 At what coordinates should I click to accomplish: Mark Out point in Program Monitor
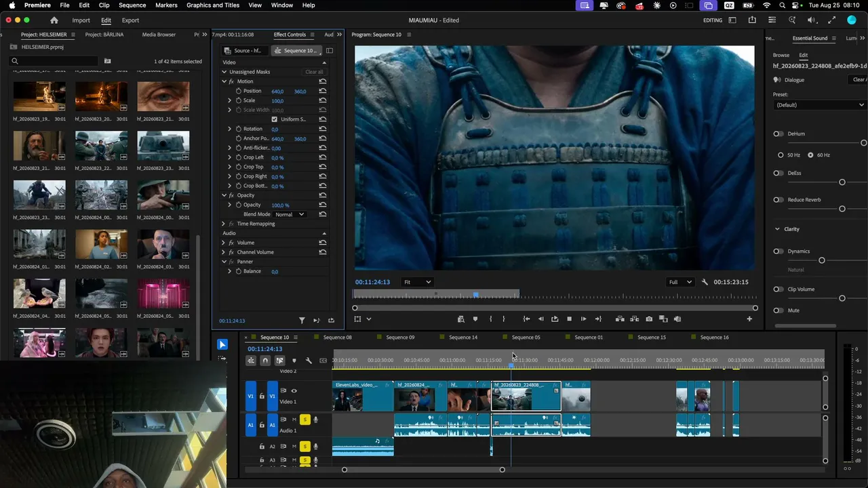point(503,319)
